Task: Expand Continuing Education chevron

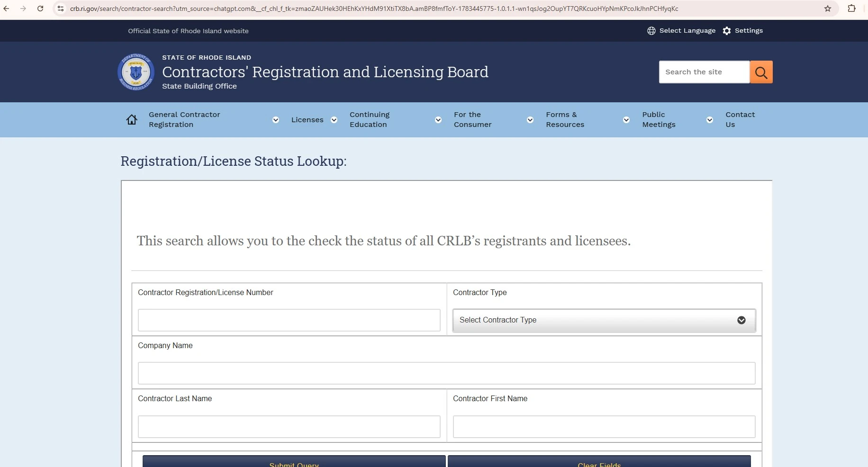Action: pos(438,120)
